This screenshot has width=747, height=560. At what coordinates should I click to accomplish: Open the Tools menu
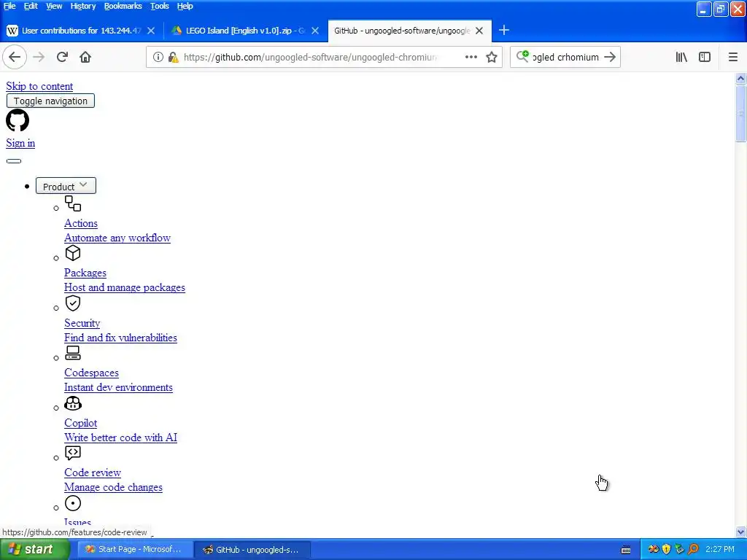(x=160, y=6)
